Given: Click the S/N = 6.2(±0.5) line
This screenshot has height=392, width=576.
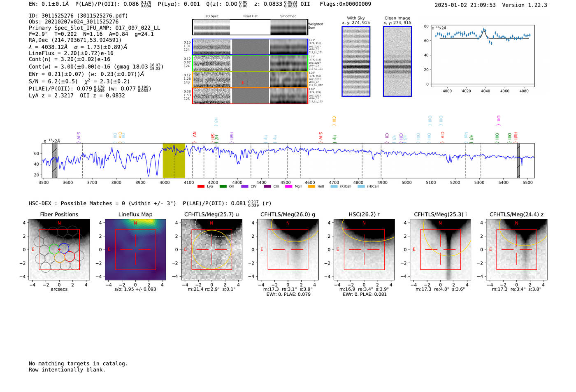Looking at the screenshot, I should pyautogui.click(x=79, y=81).
